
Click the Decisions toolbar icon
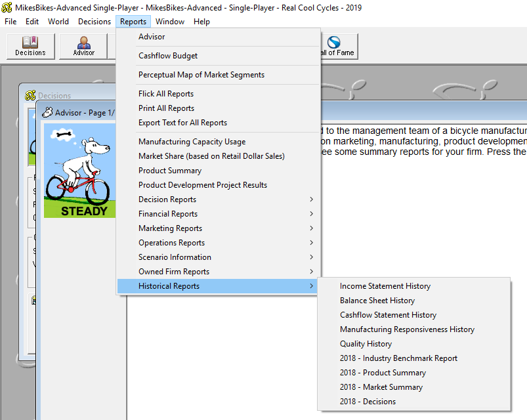click(30, 45)
